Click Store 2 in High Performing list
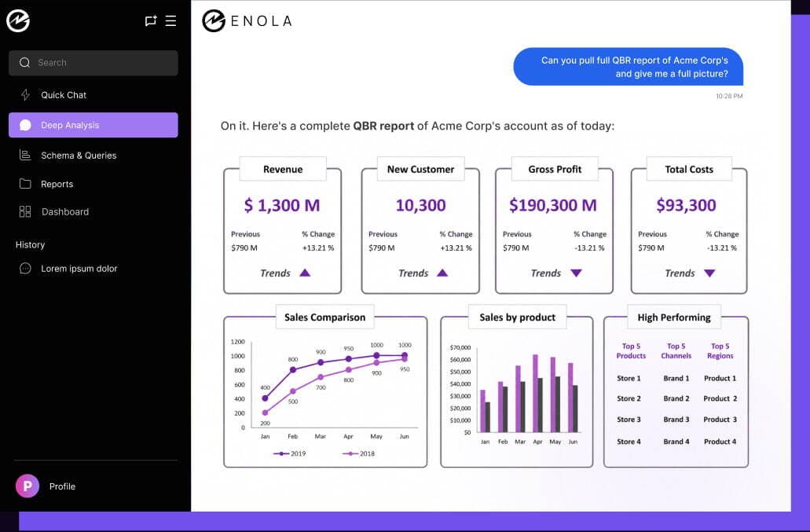 click(629, 398)
